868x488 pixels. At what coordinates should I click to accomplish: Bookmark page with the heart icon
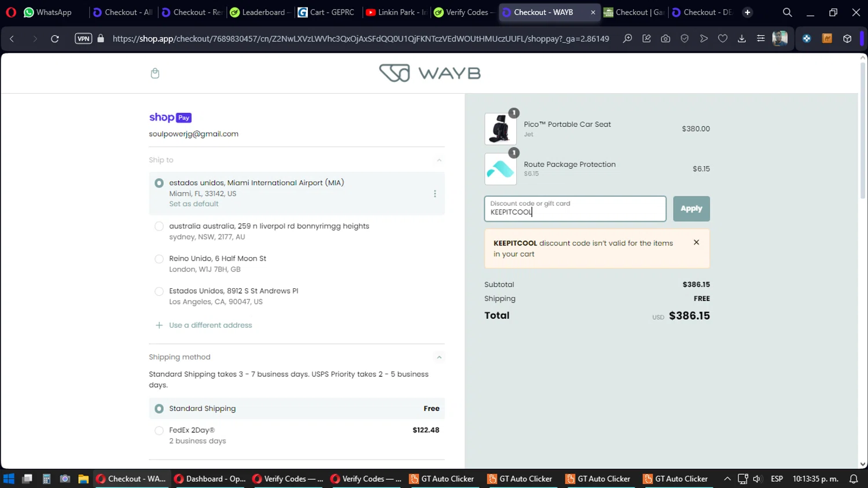[x=723, y=39]
